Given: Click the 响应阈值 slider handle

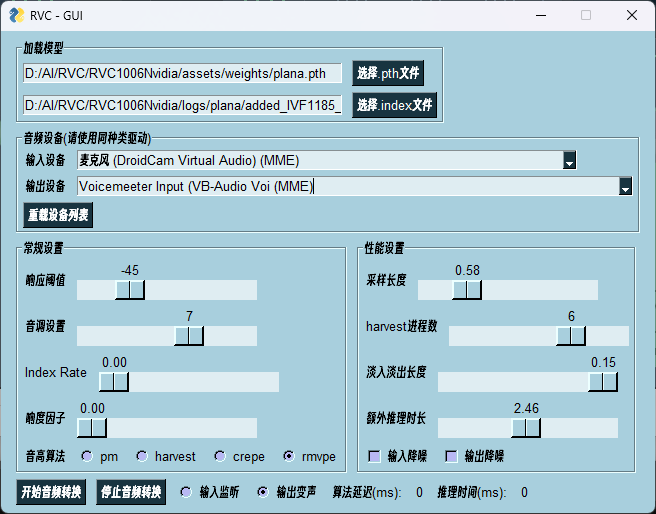Looking at the screenshot, I should [130, 290].
